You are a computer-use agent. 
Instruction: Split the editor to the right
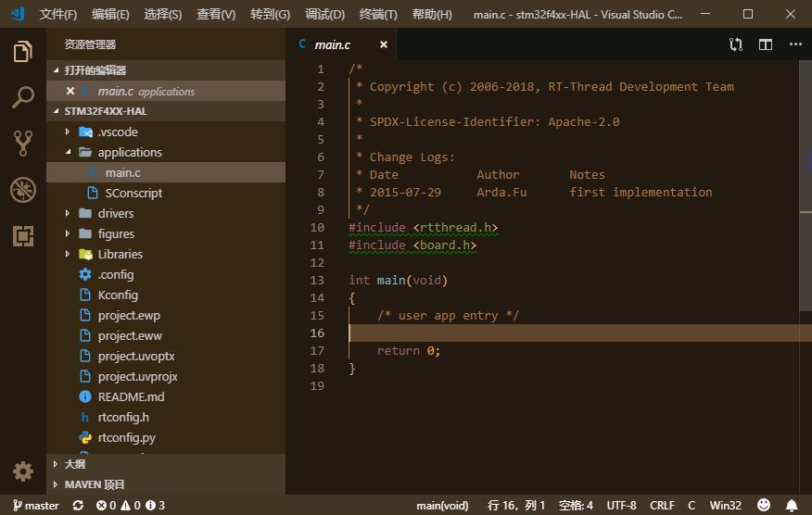coord(766,44)
